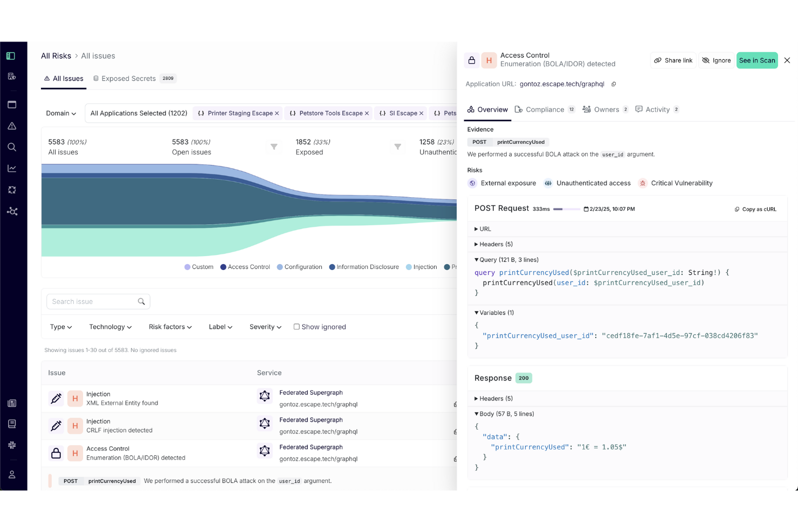Screen dimensions: 798x532
Task: Click the 333ms latency progress bar
Action: coord(566,209)
